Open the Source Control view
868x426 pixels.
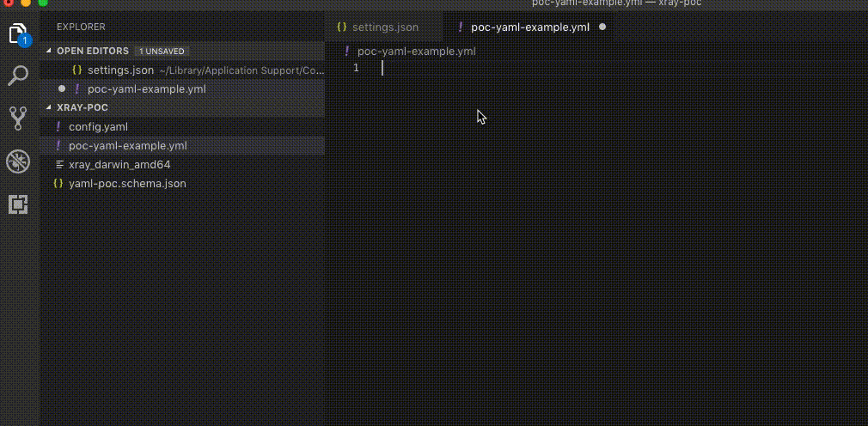click(18, 118)
